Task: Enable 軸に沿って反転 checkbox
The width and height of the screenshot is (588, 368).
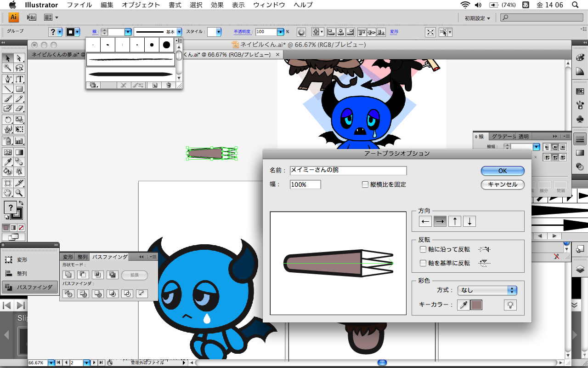Action: pyautogui.click(x=424, y=249)
